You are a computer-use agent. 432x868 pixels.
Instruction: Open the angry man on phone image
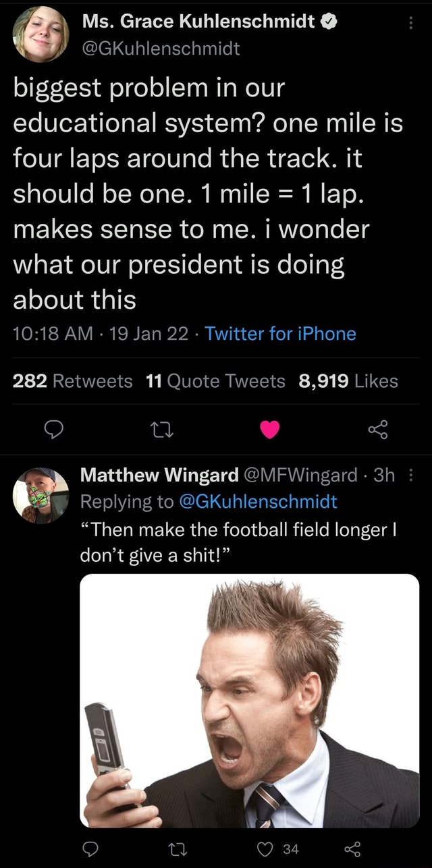(249, 700)
